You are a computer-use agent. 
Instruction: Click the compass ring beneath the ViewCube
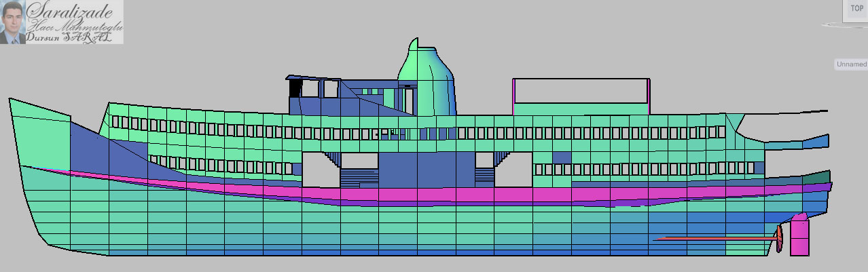(x=841, y=26)
